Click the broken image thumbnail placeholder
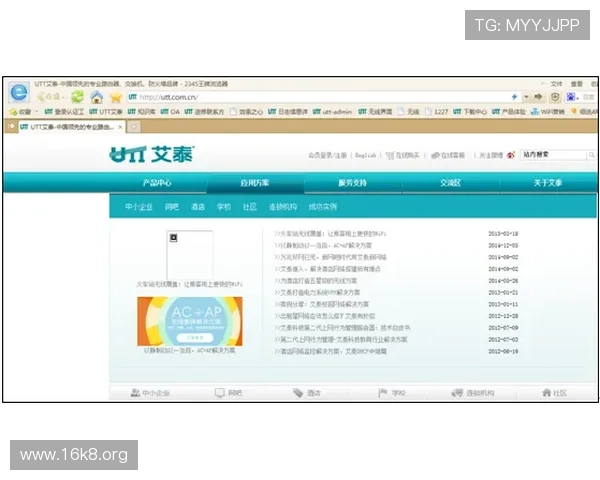This screenshot has width=600, height=480. pyautogui.click(x=189, y=255)
